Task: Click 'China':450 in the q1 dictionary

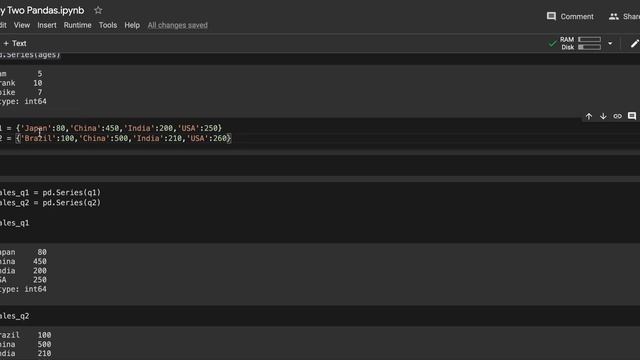Action: (94, 128)
